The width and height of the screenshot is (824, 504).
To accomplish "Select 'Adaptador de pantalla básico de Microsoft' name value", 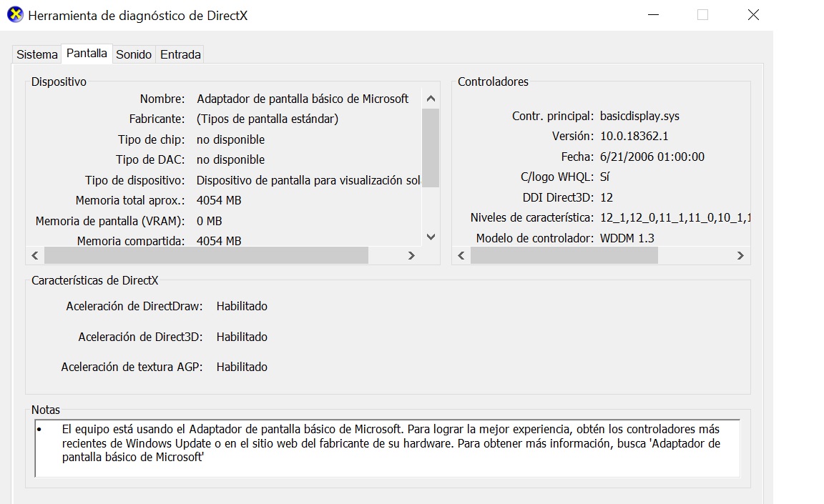I will [x=302, y=99].
